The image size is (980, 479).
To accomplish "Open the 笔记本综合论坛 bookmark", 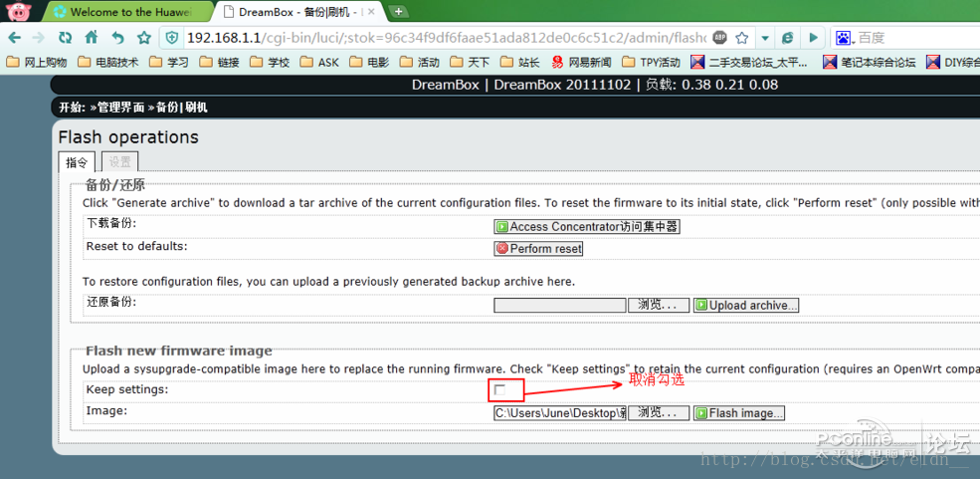I will [x=870, y=62].
